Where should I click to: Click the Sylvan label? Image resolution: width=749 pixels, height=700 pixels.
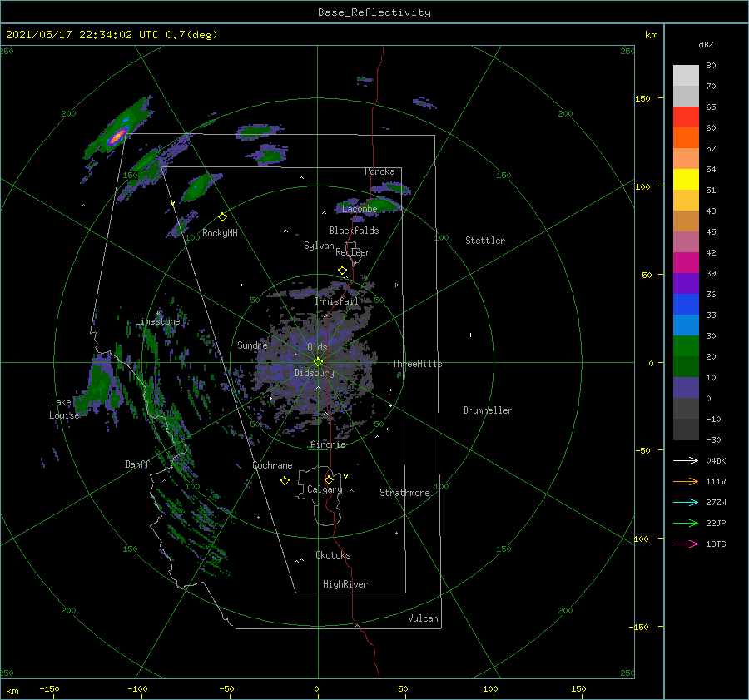coord(319,246)
